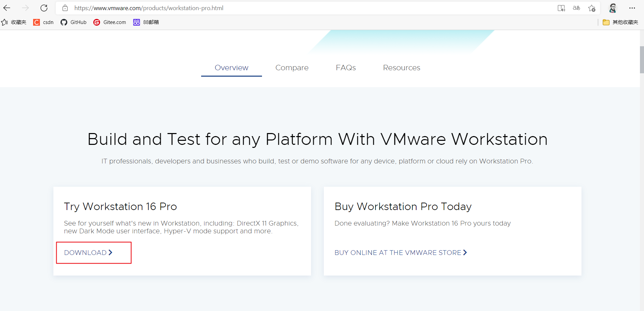Open the browser settings menu (three dots)
The image size is (644, 311).
point(633,8)
